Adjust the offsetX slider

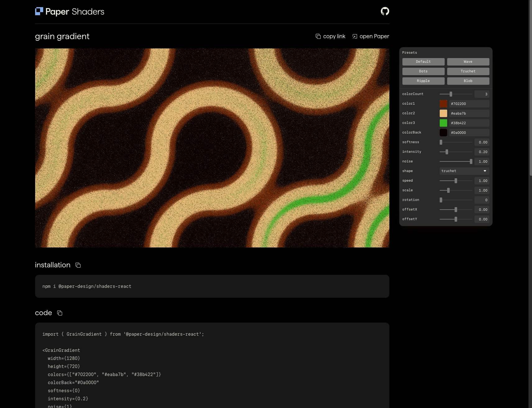[x=456, y=210]
